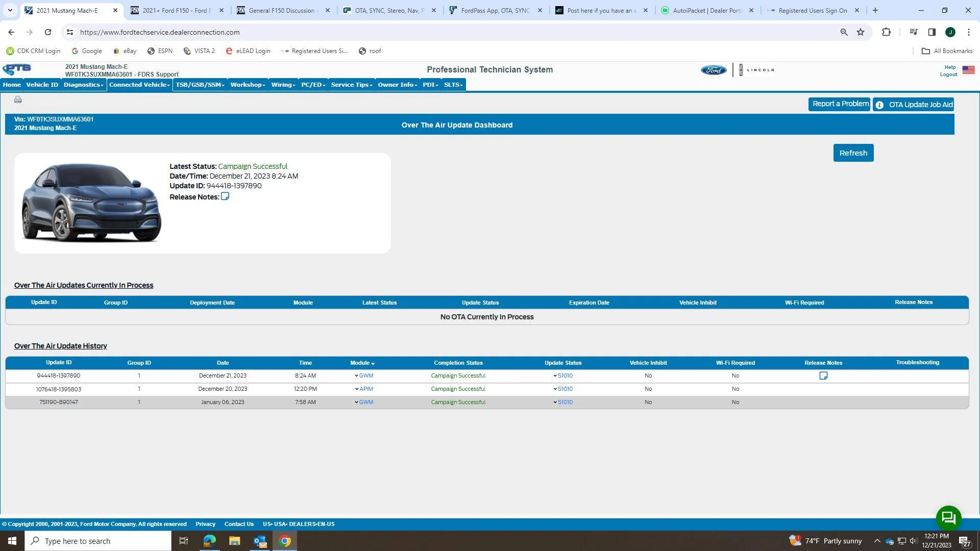Open a new browser tab
The width and height of the screenshot is (980, 551).
point(875,10)
